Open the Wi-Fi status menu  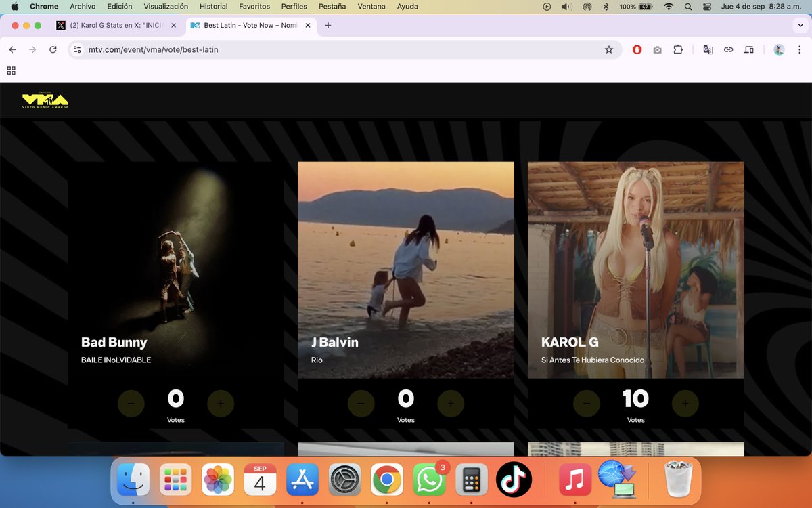[669, 6]
